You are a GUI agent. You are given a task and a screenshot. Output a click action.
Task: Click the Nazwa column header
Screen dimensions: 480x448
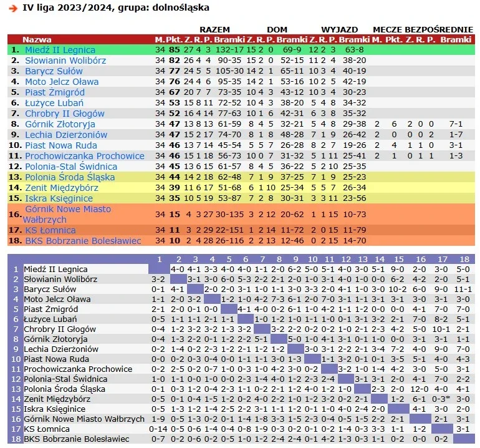tap(37, 39)
